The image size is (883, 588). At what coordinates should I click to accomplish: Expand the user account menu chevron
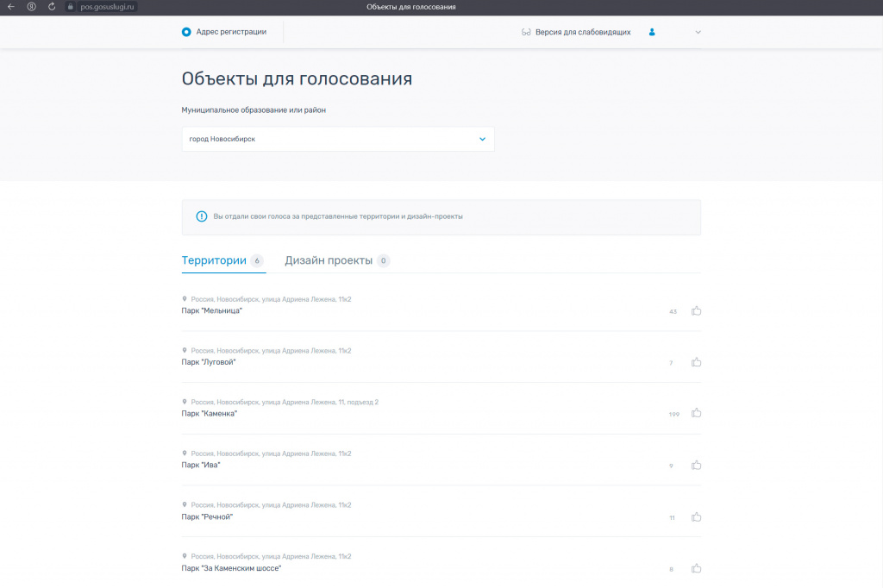(698, 32)
